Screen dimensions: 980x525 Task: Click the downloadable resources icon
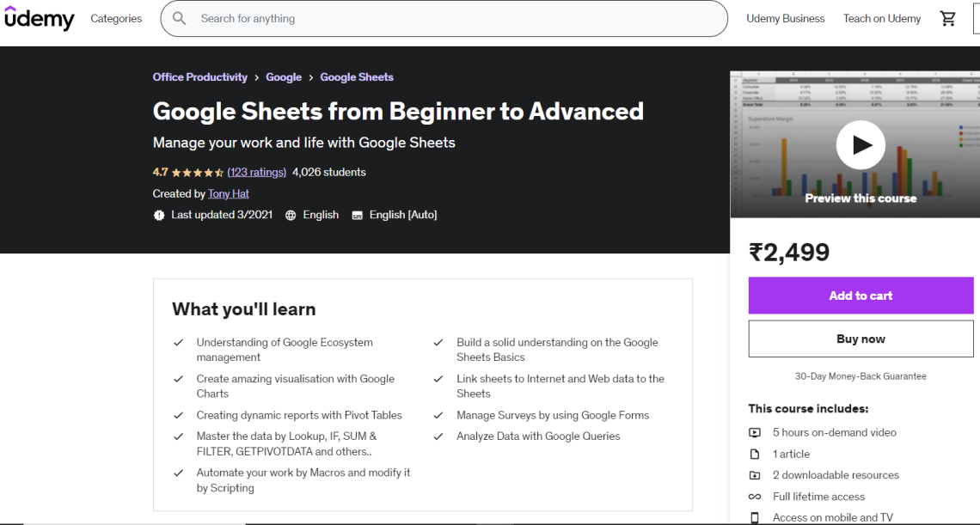(755, 475)
